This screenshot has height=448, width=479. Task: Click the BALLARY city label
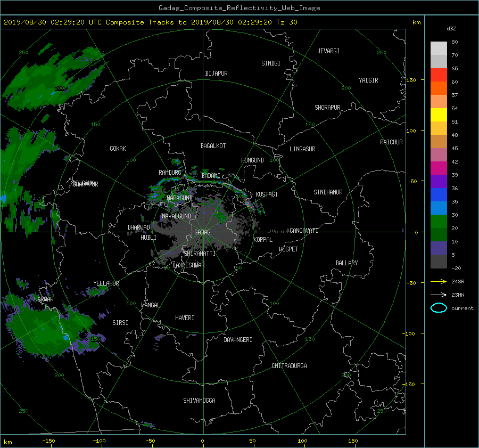click(x=346, y=263)
